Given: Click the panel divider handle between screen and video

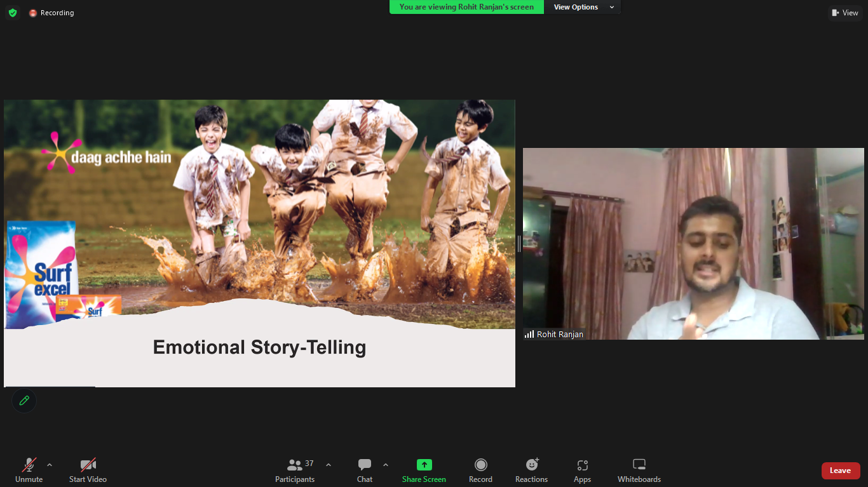Looking at the screenshot, I should [519, 244].
